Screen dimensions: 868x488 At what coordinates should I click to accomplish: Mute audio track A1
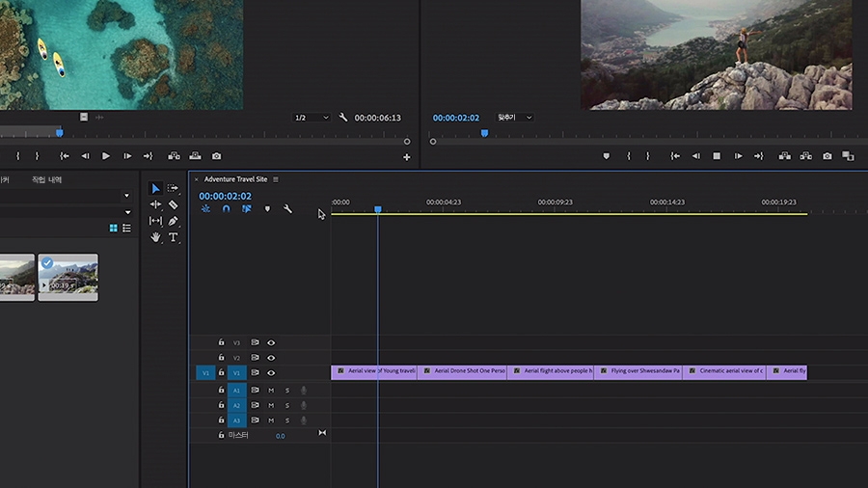pos(271,391)
